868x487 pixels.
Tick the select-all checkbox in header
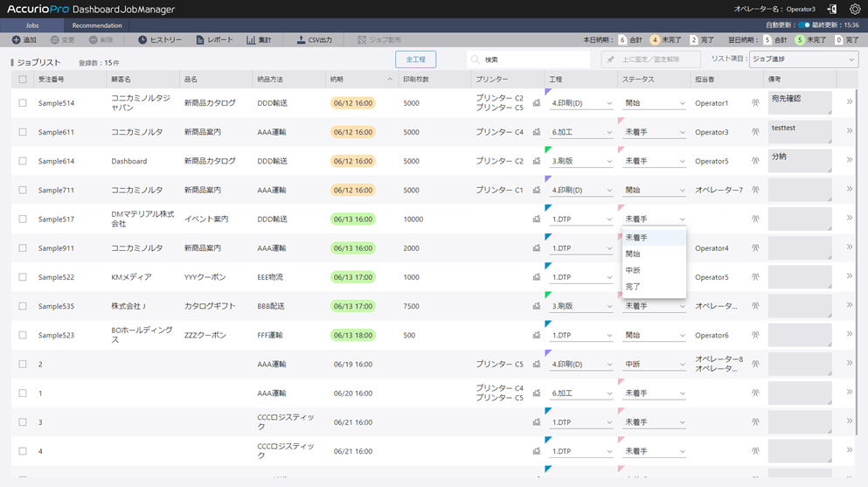coord(23,80)
